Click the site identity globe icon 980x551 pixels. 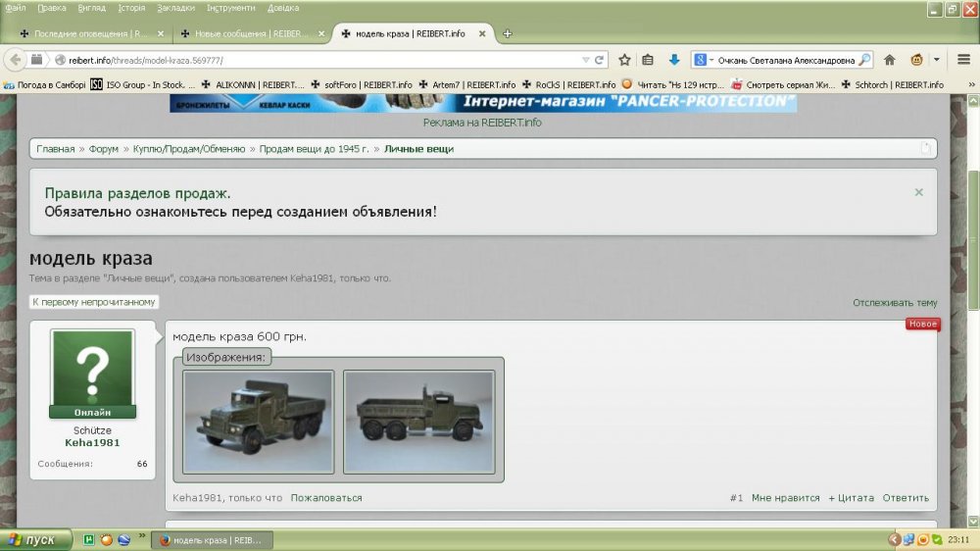(x=60, y=60)
